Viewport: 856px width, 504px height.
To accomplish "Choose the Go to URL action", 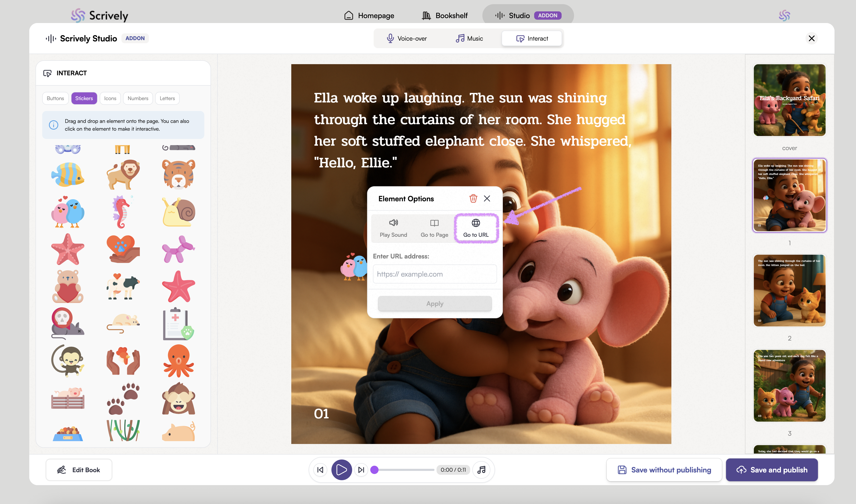I will tap(475, 228).
